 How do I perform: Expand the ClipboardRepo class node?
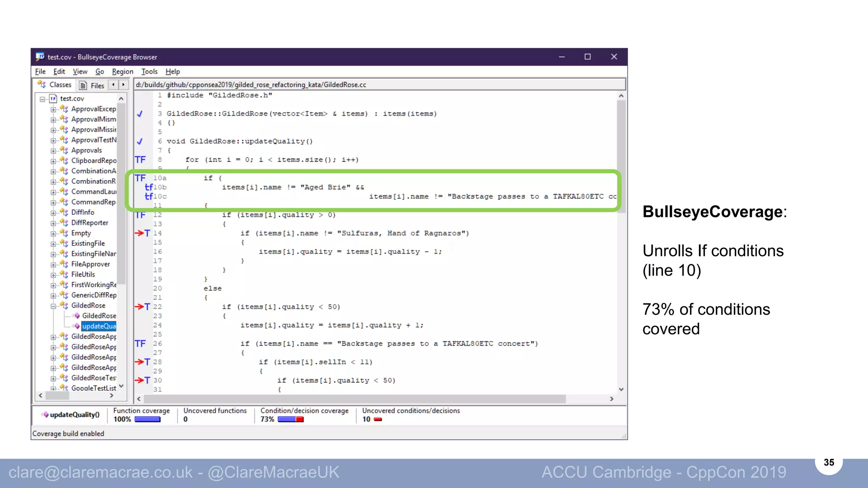53,161
